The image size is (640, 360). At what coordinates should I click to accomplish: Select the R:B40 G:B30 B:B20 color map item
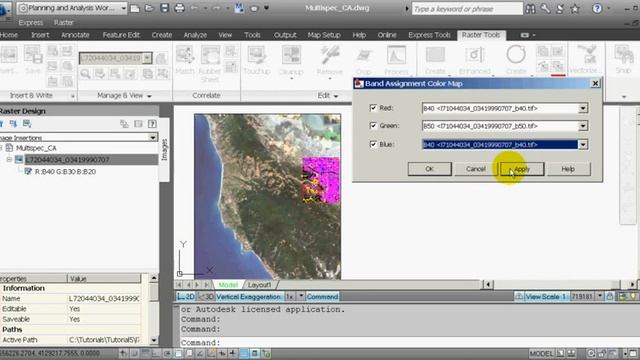(x=65, y=171)
